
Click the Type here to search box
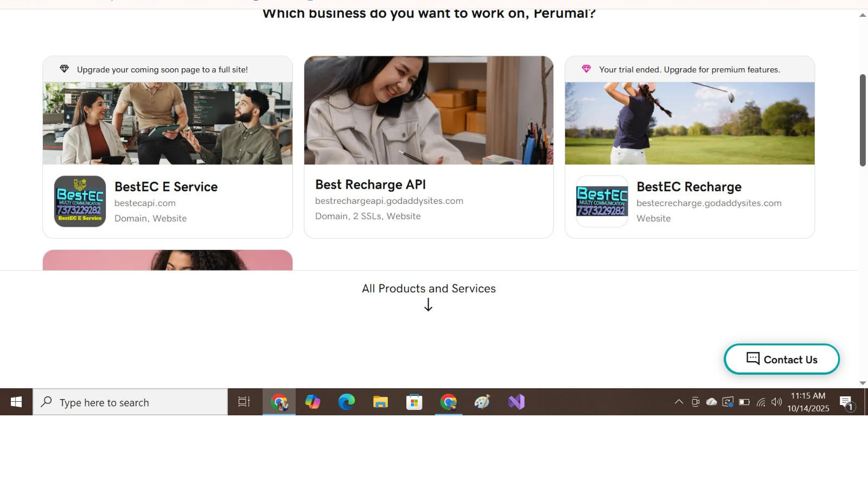pyautogui.click(x=130, y=402)
